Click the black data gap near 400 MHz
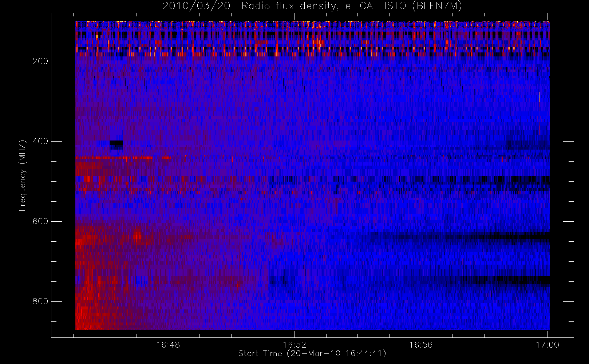This screenshot has height=364, width=589. pyautogui.click(x=116, y=145)
